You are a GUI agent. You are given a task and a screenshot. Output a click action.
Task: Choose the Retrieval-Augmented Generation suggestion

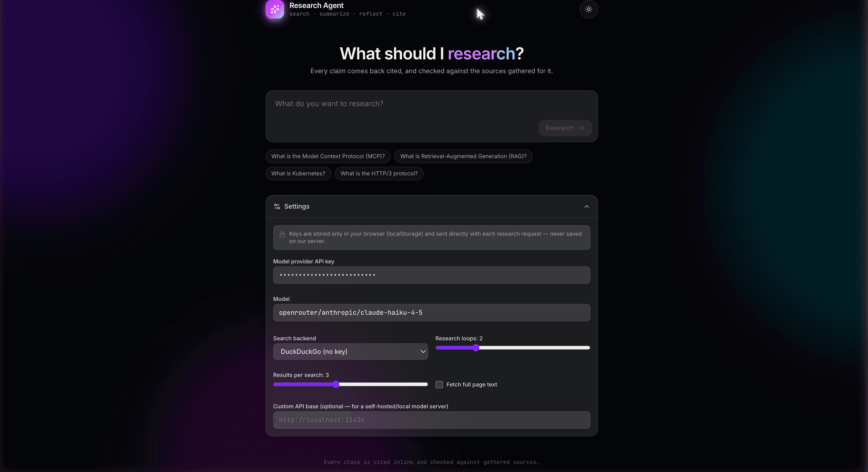(x=463, y=156)
